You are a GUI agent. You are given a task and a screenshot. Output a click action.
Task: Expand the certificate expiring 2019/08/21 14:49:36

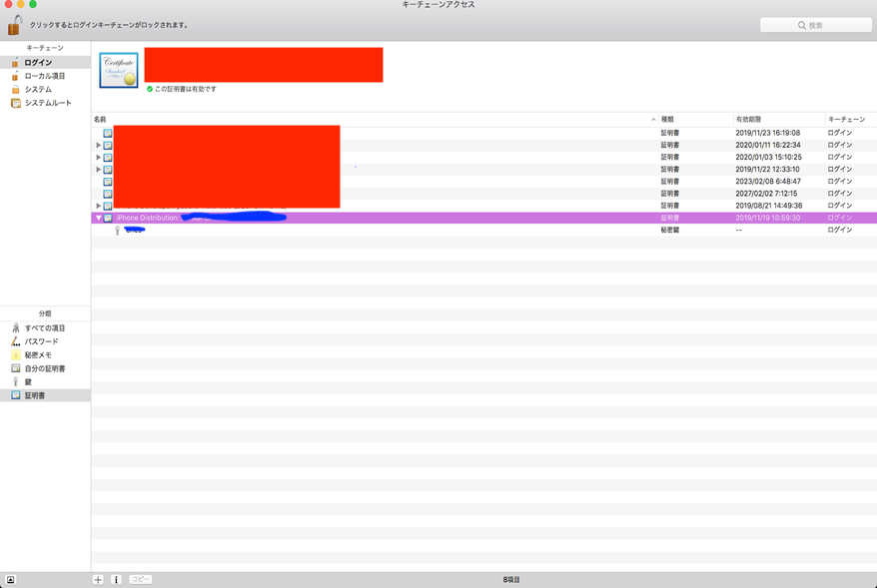[x=99, y=205]
